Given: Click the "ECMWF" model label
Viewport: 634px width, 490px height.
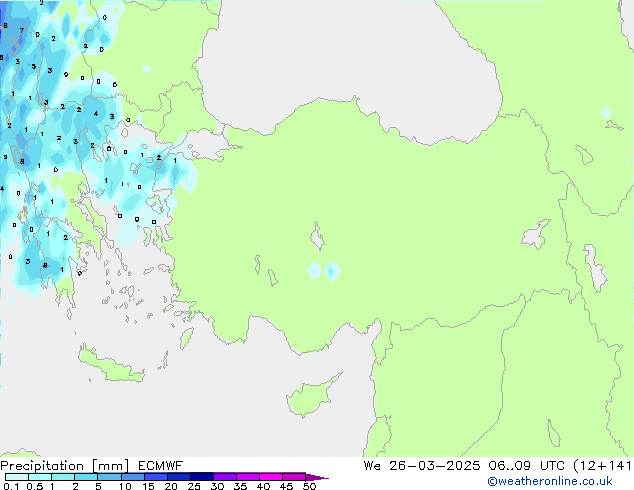Looking at the screenshot, I should [x=161, y=466].
